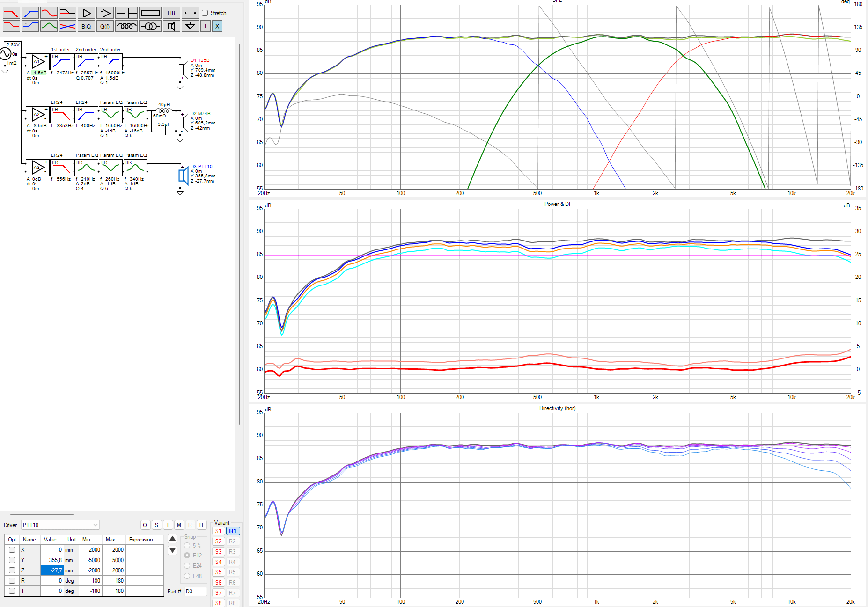Click the S button above parameter table

click(x=156, y=525)
